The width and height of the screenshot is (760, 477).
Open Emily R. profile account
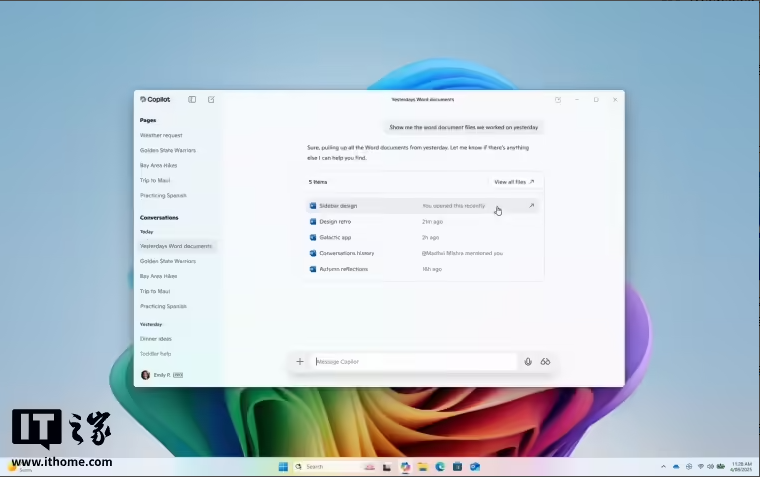pos(160,375)
